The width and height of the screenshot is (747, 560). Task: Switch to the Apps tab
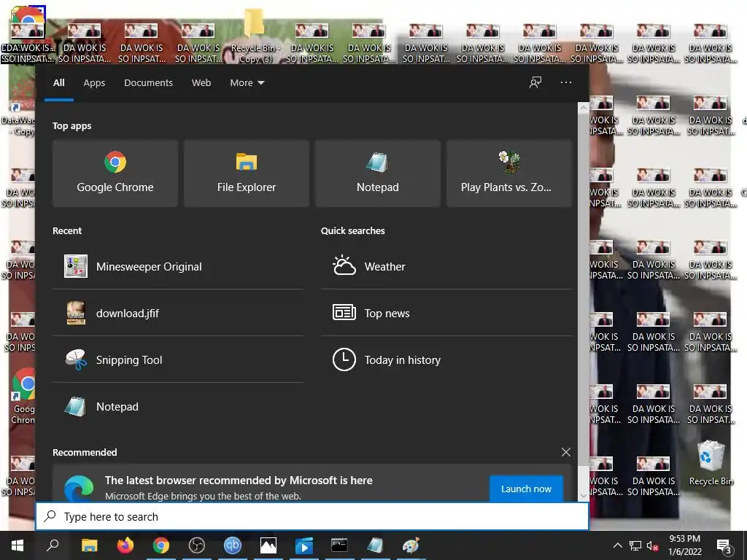[94, 83]
